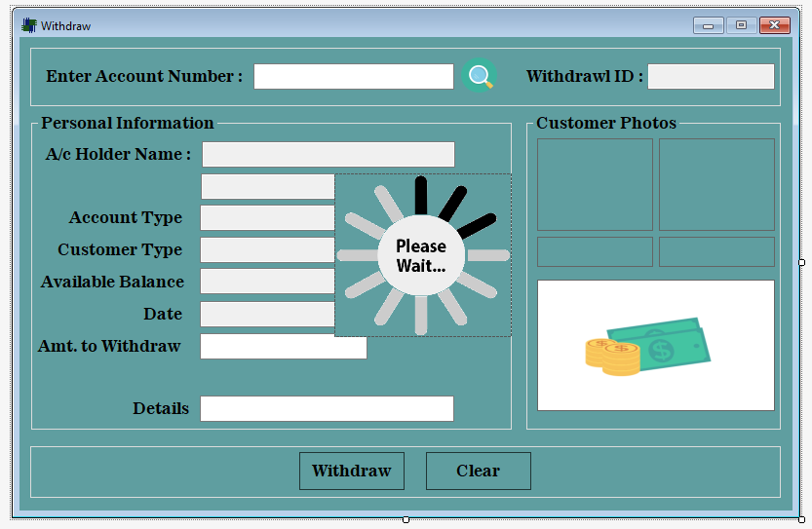The height and width of the screenshot is (529, 812).
Task: Click the Withdraw button
Action: [x=352, y=471]
